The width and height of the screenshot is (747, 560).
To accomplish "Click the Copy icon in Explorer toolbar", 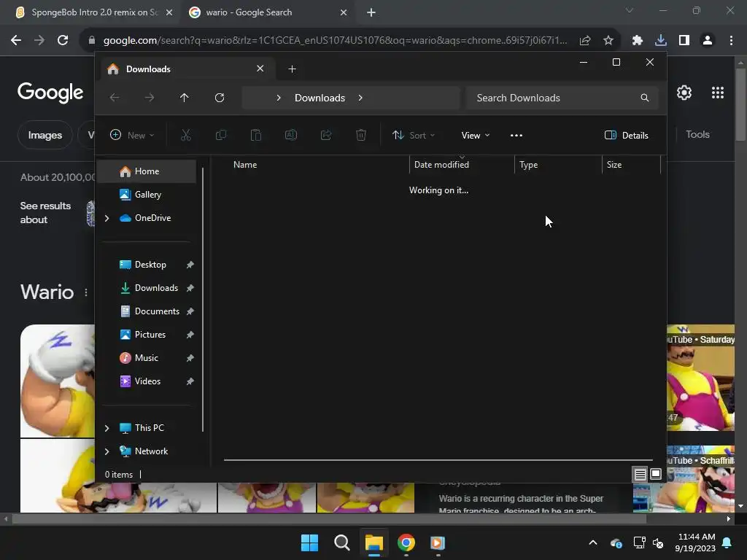I will [x=220, y=135].
